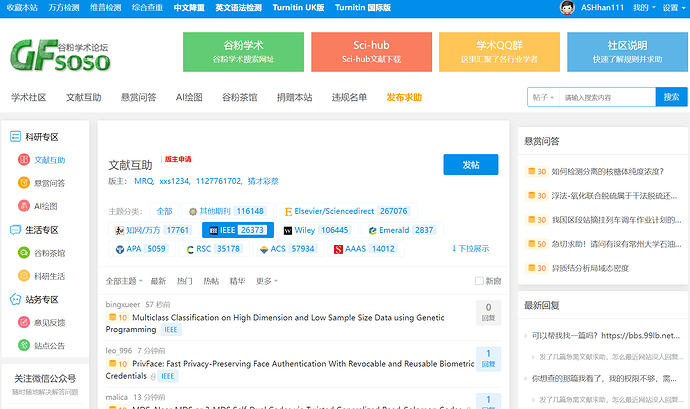This screenshot has width=690, height=409.
Task: Open the 设置 dropdown in top bar
Action: (x=674, y=7)
